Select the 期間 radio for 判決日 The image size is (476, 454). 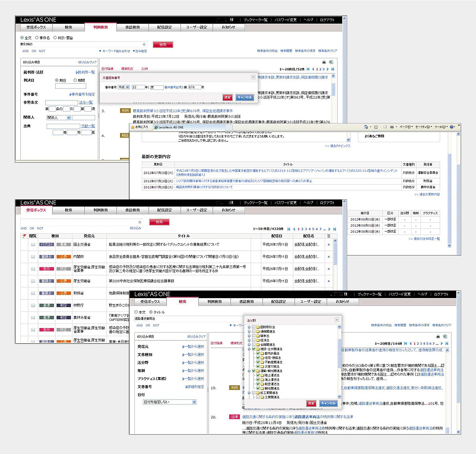(75, 80)
